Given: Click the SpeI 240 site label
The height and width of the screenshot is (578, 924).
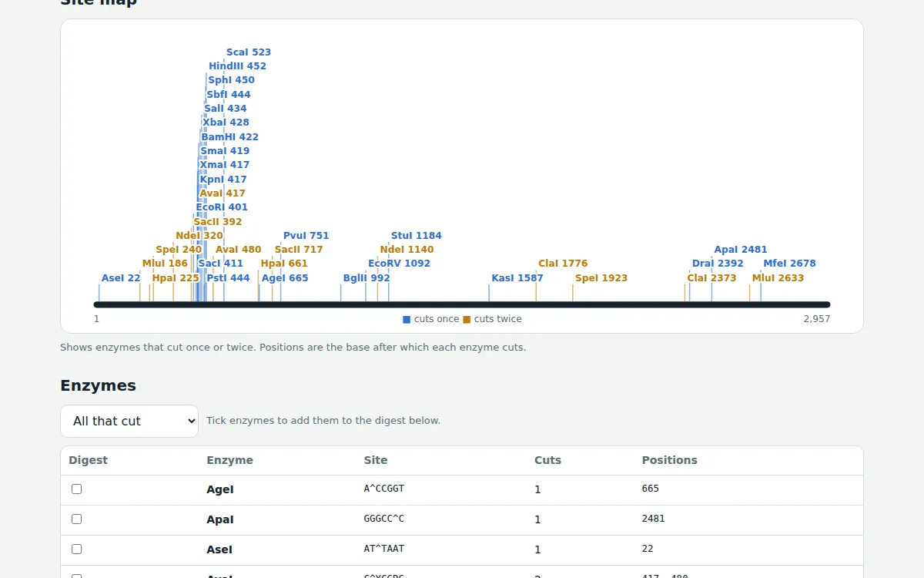Looking at the screenshot, I should [x=179, y=250].
